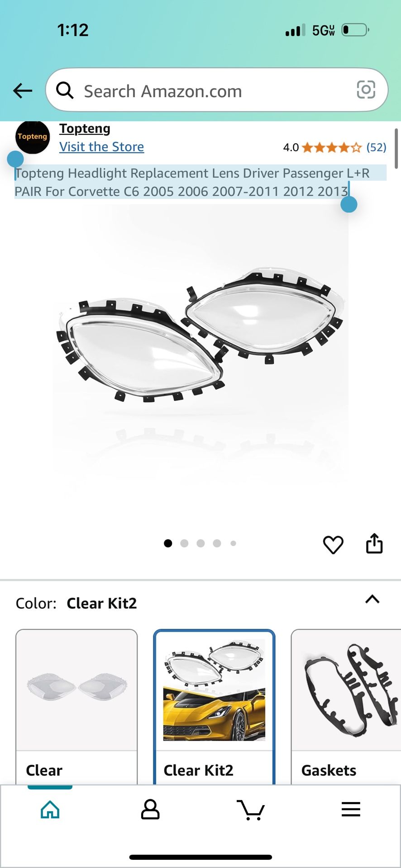Jump to second image carousel dot
This screenshot has height=868, width=401.
(184, 543)
